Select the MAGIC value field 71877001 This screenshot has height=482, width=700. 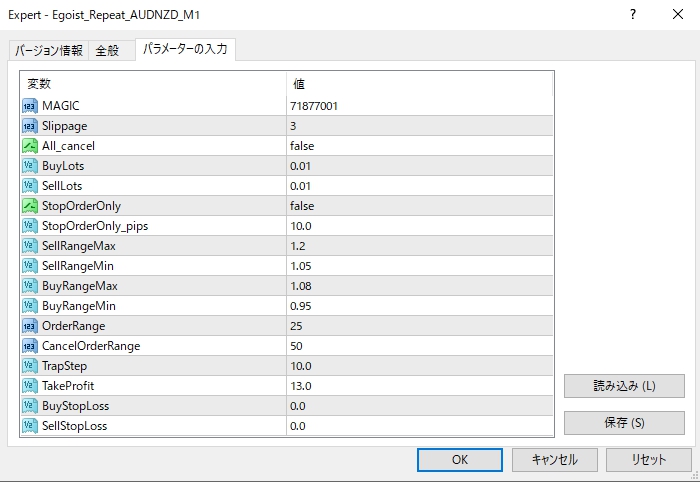coord(419,106)
